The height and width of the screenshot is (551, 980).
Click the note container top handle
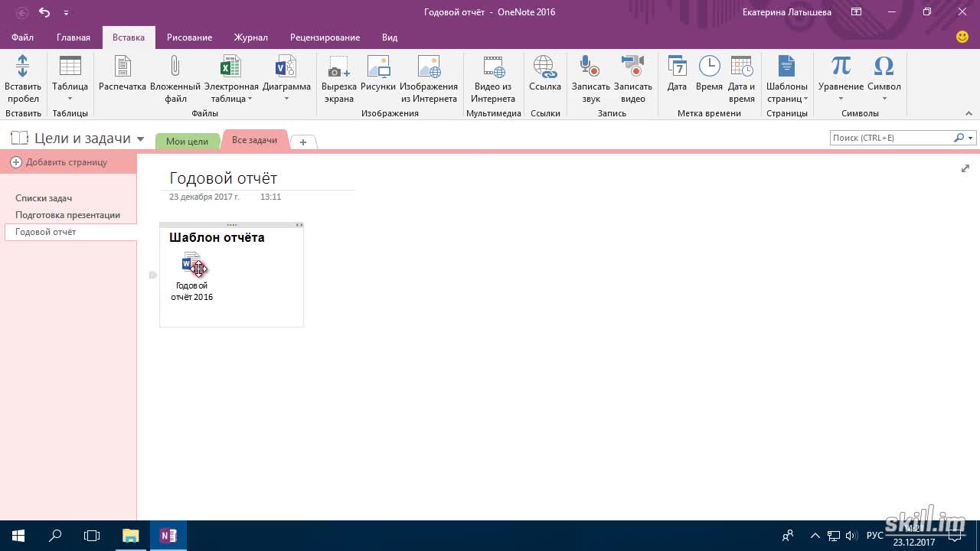tap(232, 225)
